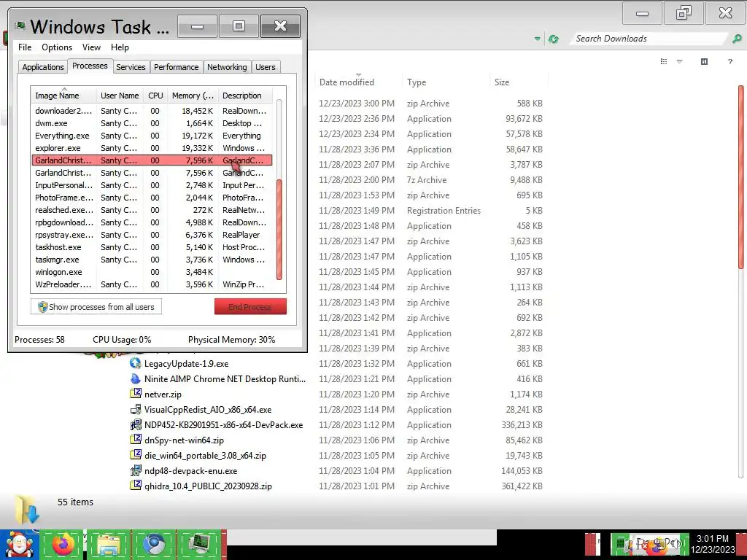
Task: Switch to the Networking tab
Action: (x=227, y=67)
